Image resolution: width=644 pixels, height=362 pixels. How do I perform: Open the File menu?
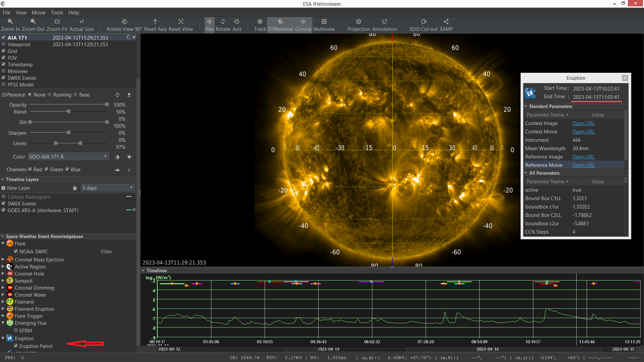pyautogui.click(x=6, y=13)
